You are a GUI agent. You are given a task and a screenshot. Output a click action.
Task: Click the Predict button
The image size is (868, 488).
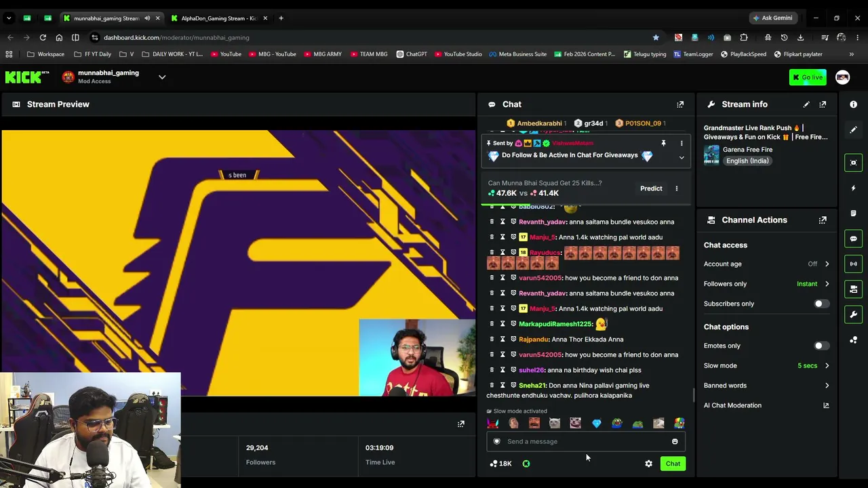651,188
